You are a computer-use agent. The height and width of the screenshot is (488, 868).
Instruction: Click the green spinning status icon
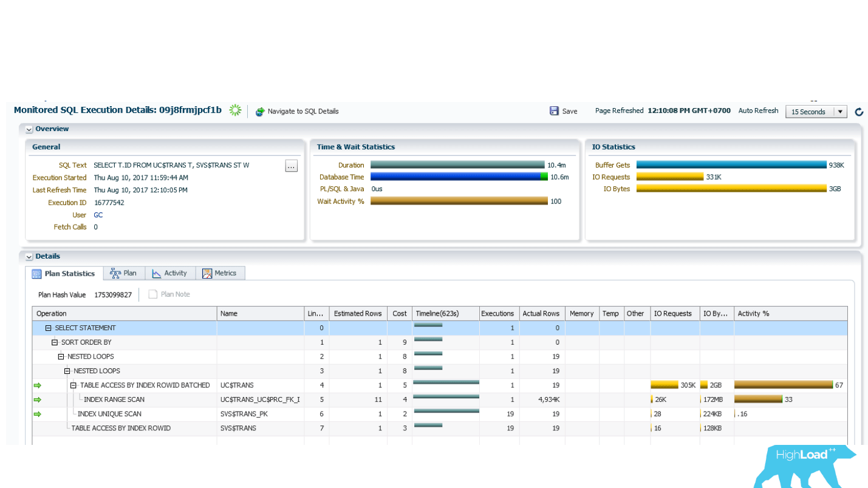(235, 110)
